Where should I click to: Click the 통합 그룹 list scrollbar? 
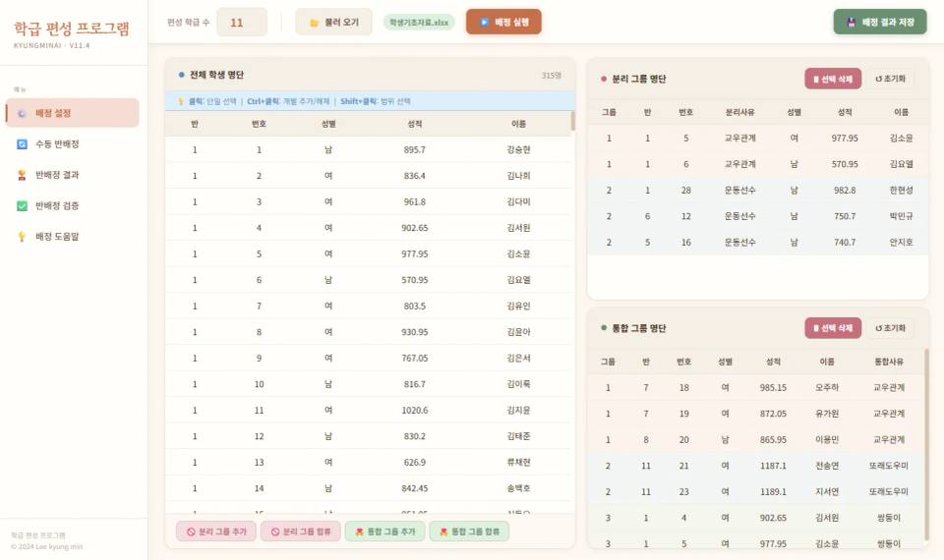coord(926,444)
